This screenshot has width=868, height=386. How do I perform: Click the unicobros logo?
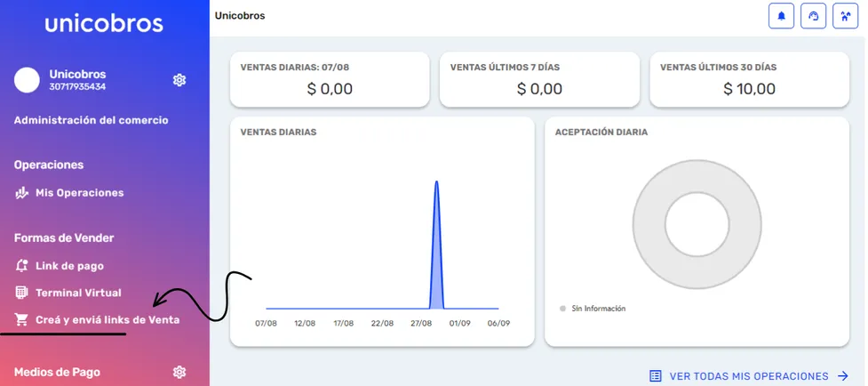click(104, 23)
